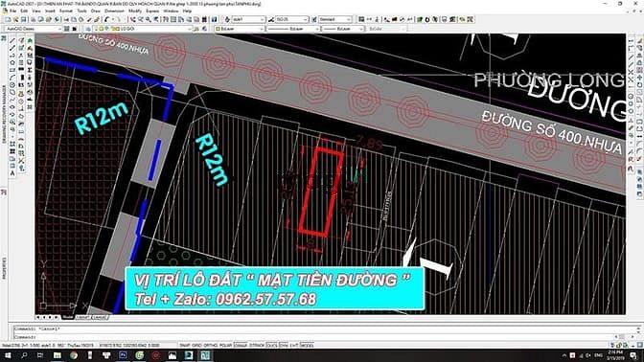The width and height of the screenshot is (644, 362).
Task: Toggle LWT lineweight display
Action: [x=294, y=345]
